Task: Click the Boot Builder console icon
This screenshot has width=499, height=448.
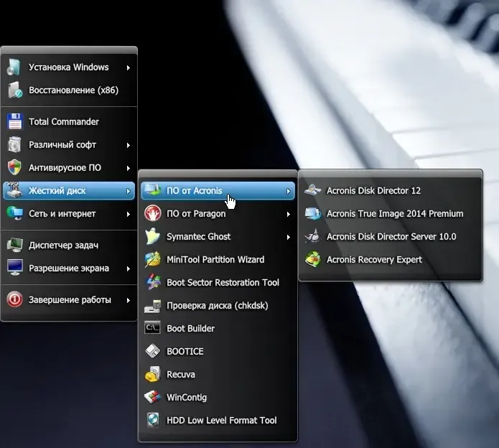Action: click(x=153, y=328)
